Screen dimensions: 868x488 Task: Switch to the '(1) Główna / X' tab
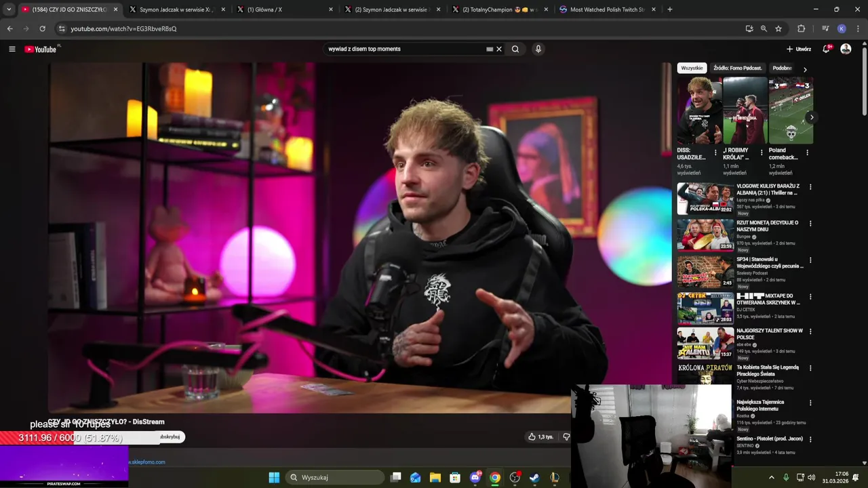(x=284, y=9)
